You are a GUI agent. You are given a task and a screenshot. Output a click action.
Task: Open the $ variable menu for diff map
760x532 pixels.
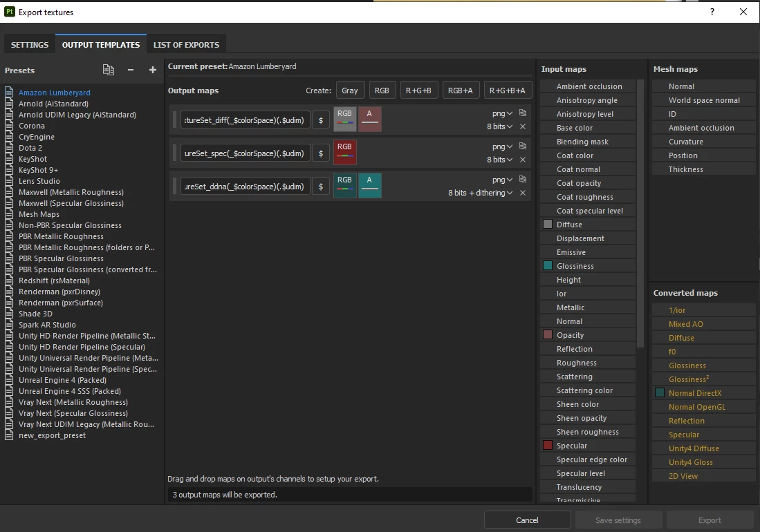[x=320, y=120]
